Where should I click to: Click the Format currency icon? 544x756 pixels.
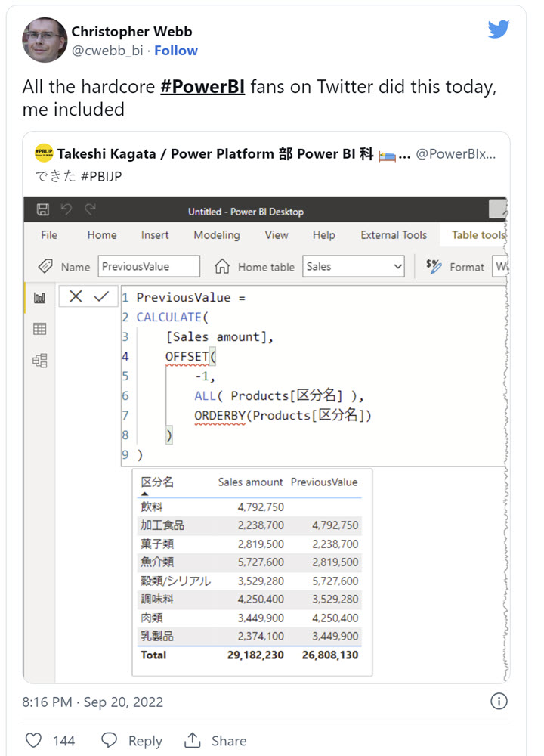(x=434, y=266)
